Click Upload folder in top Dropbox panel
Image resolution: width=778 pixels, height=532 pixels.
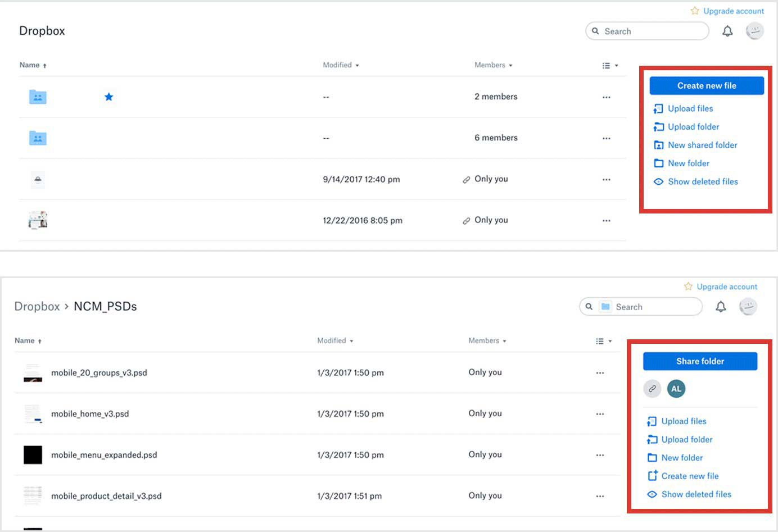(686, 127)
